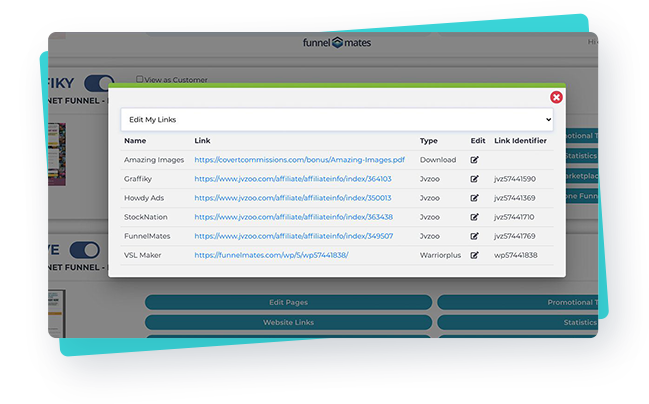Open the lower funnel thumbnail image

click(57, 313)
